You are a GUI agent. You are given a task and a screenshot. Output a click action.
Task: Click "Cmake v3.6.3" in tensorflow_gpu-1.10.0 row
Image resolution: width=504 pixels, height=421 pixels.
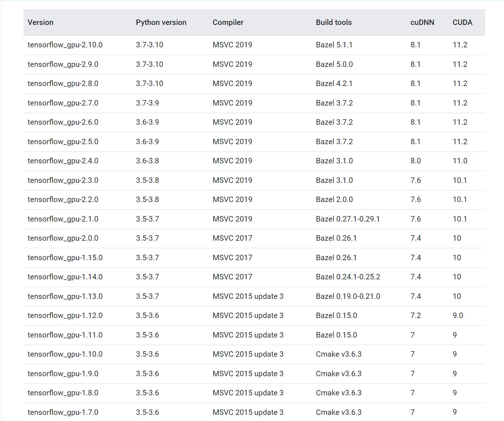coord(339,354)
